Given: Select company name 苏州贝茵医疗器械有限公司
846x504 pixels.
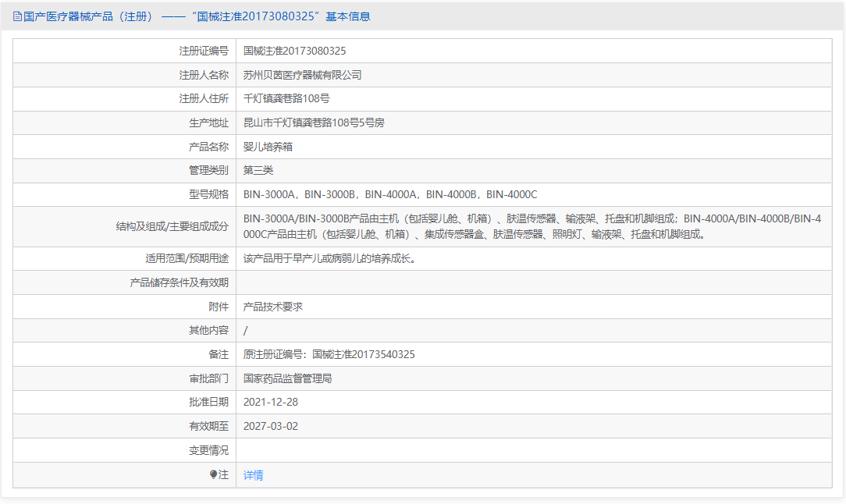Looking at the screenshot, I should 302,75.
